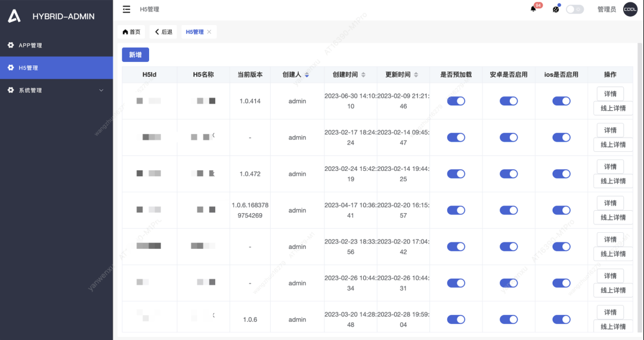Screen dimensions: 644x340
Task: Click the H5Id column header
Action: 150,74
